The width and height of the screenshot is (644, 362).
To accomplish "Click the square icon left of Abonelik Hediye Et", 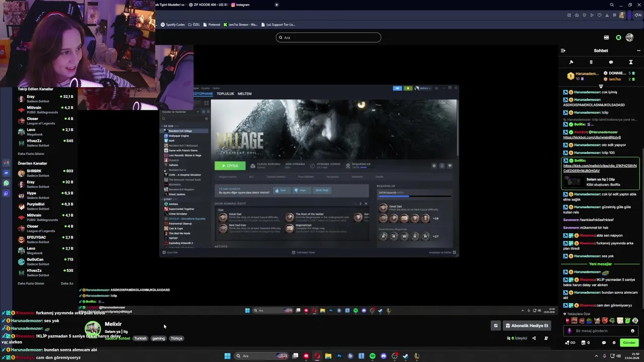I will click(x=496, y=326).
